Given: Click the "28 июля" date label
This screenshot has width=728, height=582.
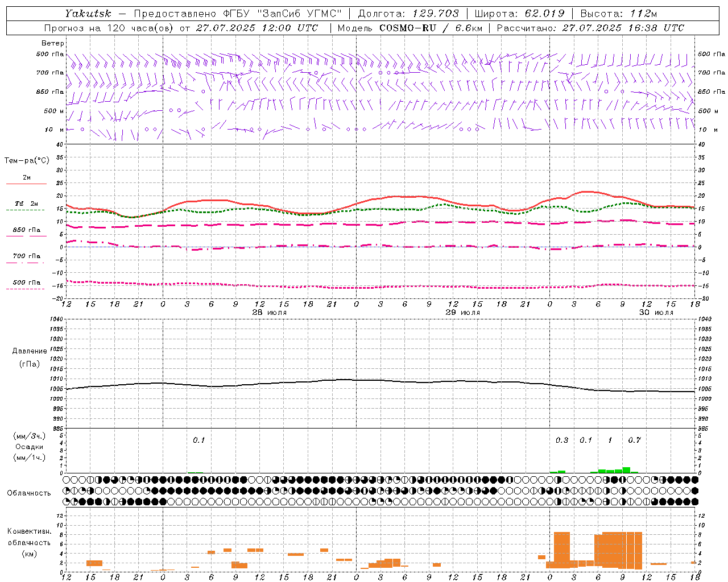Looking at the screenshot, I should click(x=270, y=313).
